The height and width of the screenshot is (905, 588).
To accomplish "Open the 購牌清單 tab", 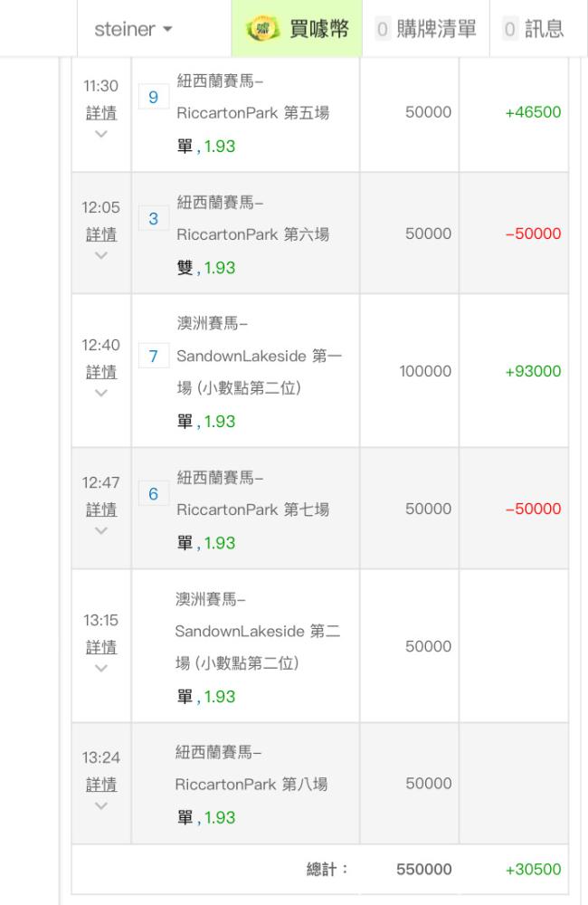I will pyautogui.click(x=425, y=29).
